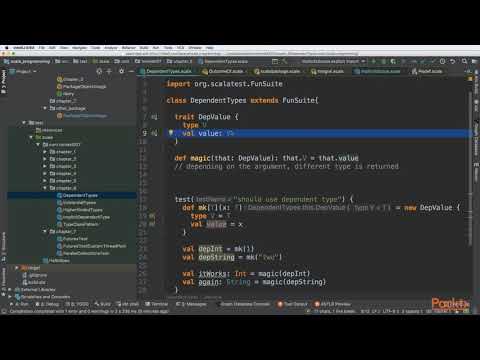Click the search magnifier icon in toolbar
480x360 pixels.
[464, 61]
